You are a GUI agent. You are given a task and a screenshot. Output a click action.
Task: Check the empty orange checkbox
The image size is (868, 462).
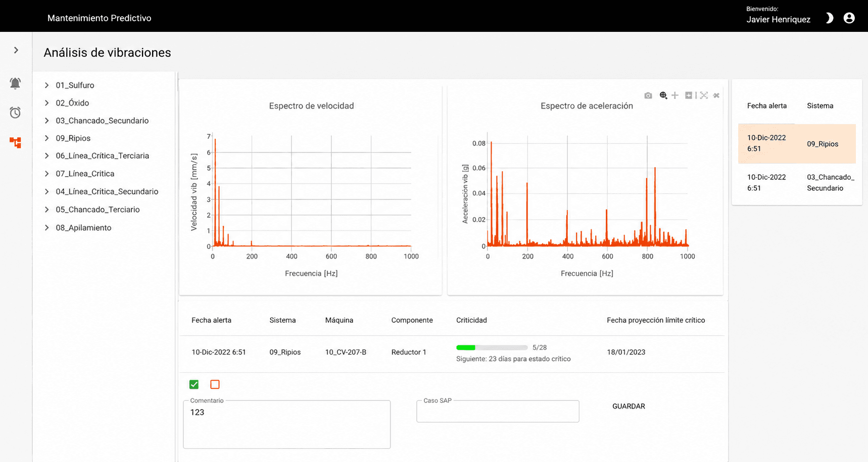click(215, 384)
